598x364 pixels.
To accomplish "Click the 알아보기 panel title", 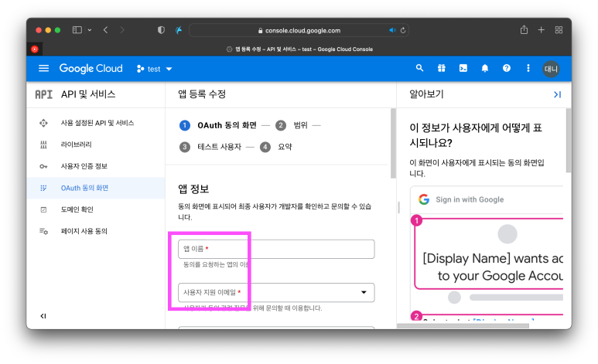I will (426, 94).
